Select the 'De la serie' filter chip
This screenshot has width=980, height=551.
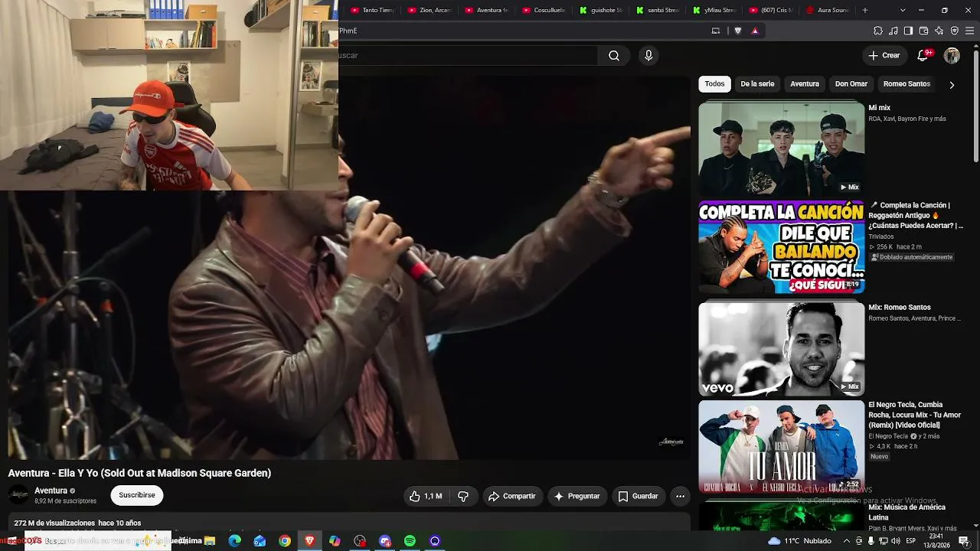point(757,84)
